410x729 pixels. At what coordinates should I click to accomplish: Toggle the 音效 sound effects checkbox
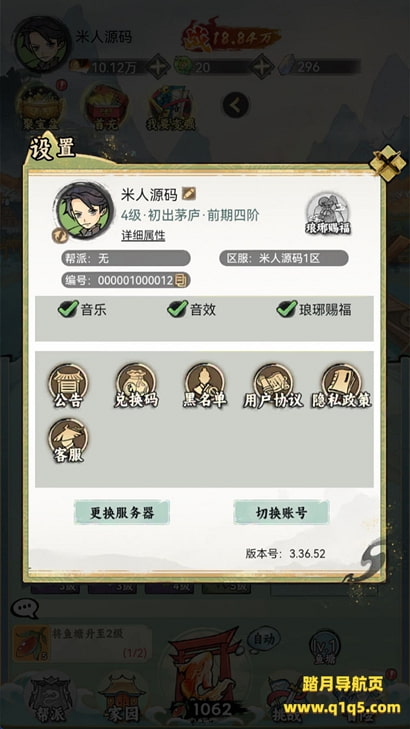coord(178,309)
